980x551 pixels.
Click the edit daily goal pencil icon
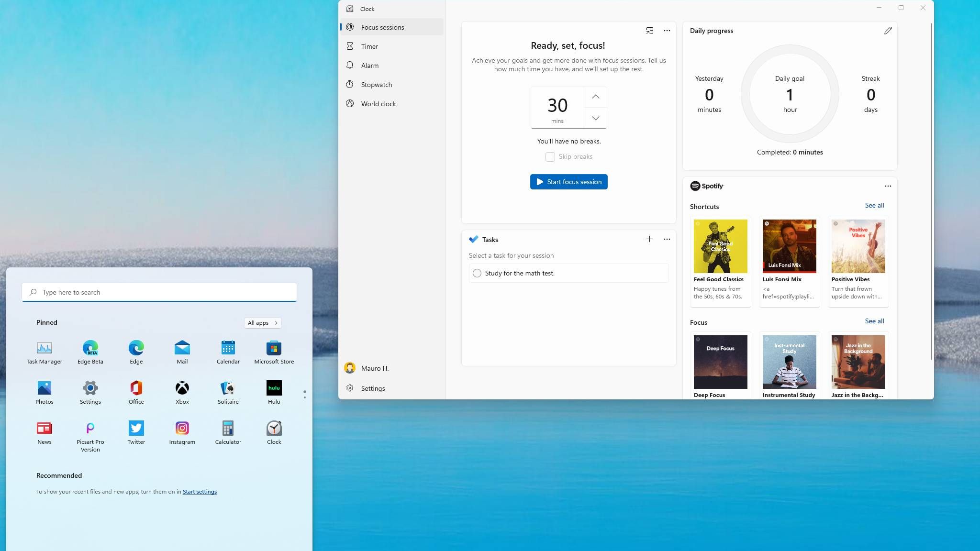[888, 31]
